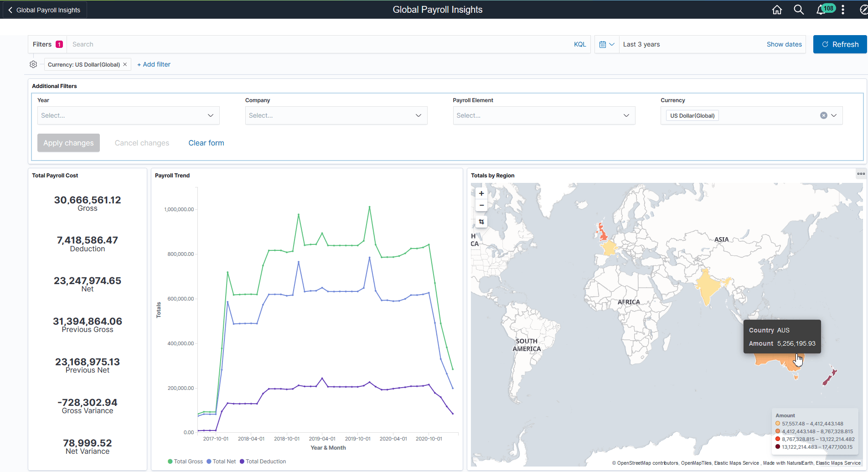The height and width of the screenshot is (472, 868).
Task: Open the Home icon in header
Action: [777, 10]
